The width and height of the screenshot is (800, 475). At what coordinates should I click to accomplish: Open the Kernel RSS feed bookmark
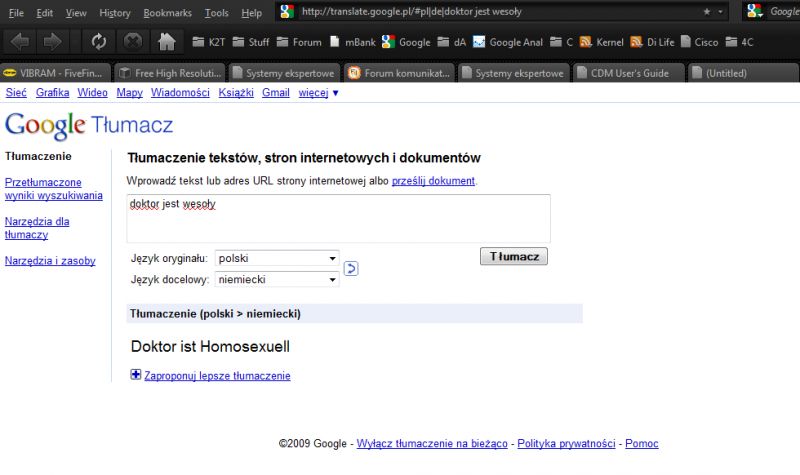click(x=602, y=42)
